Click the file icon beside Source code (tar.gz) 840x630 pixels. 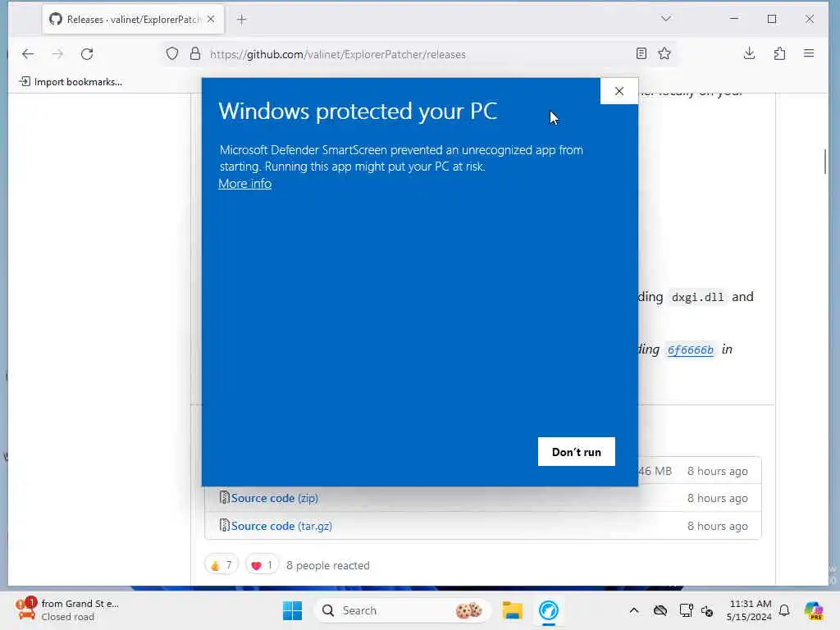pos(225,526)
